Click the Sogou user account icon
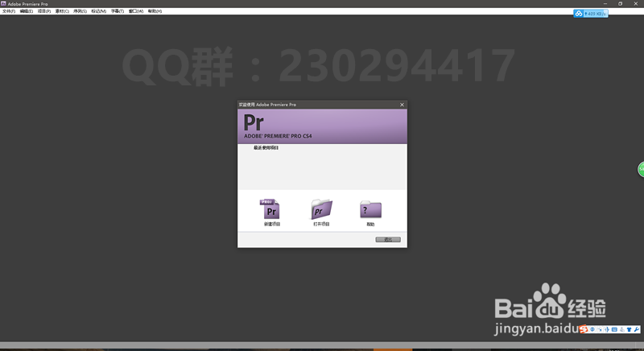 click(x=621, y=329)
